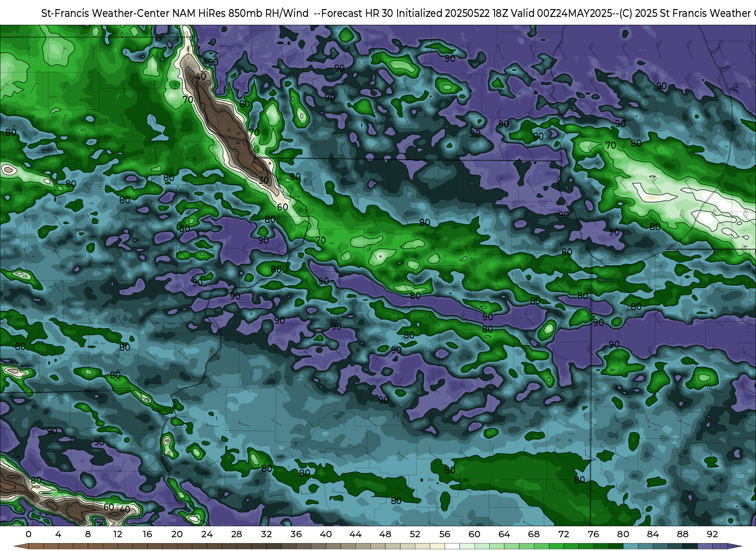
Task: Click the '88' tick label on the color scale
Action: click(x=683, y=534)
